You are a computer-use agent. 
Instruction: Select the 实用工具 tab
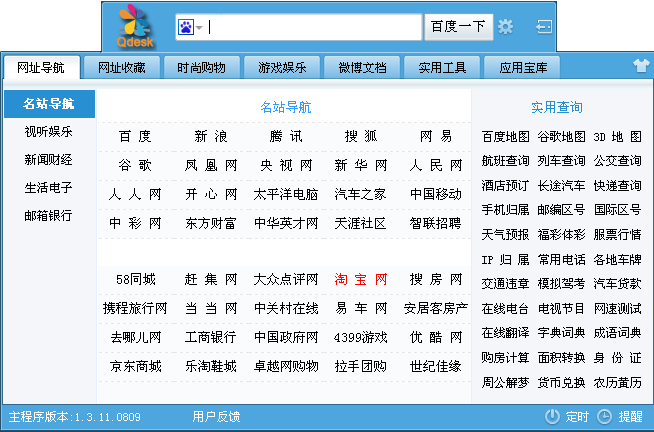[442, 68]
